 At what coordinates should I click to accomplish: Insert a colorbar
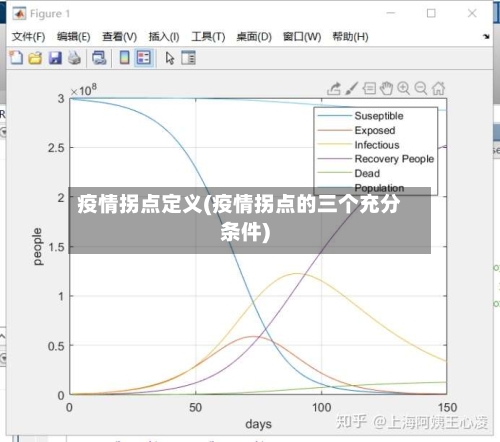[x=125, y=58]
